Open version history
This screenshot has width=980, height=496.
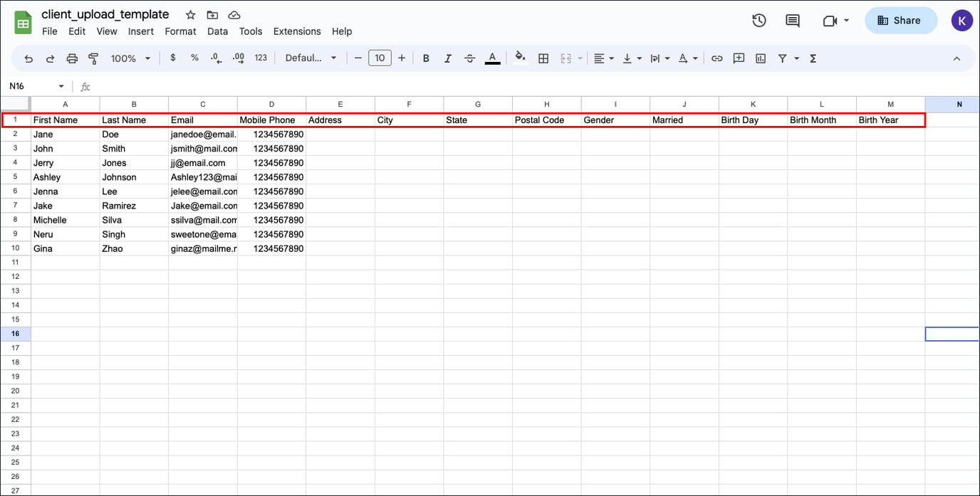759,21
